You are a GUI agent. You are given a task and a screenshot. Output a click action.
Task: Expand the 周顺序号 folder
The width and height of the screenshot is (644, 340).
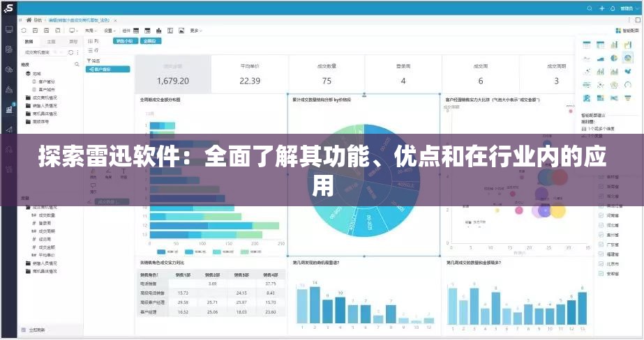tap(38, 122)
